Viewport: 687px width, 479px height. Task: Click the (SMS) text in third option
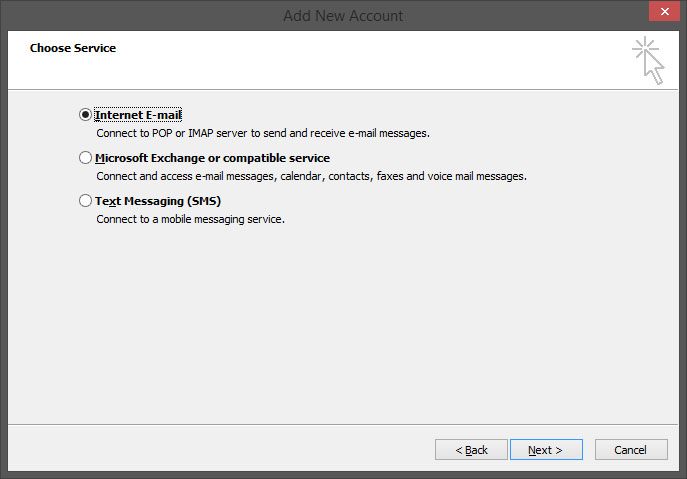click(x=204, y=201)
